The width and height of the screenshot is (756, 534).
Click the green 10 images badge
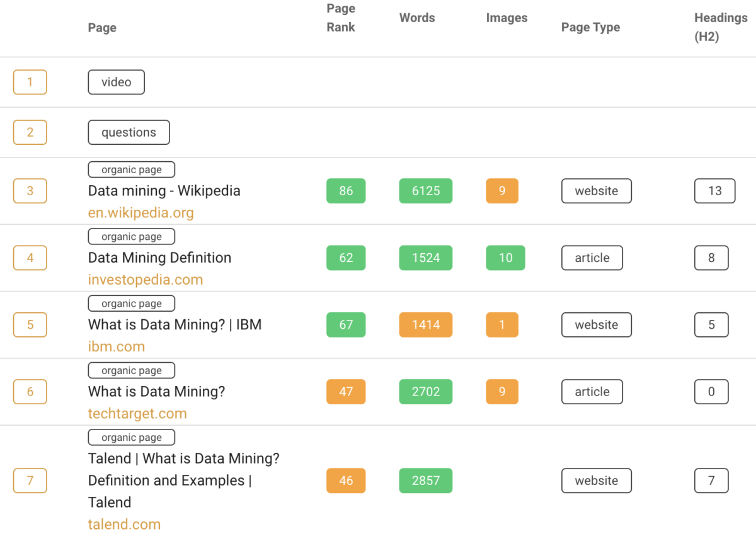click(x=505, y=258)
